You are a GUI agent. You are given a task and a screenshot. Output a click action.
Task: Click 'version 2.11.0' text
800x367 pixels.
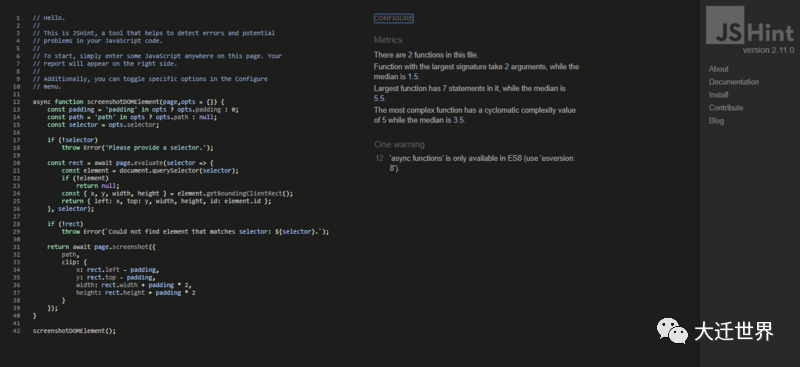768,50
